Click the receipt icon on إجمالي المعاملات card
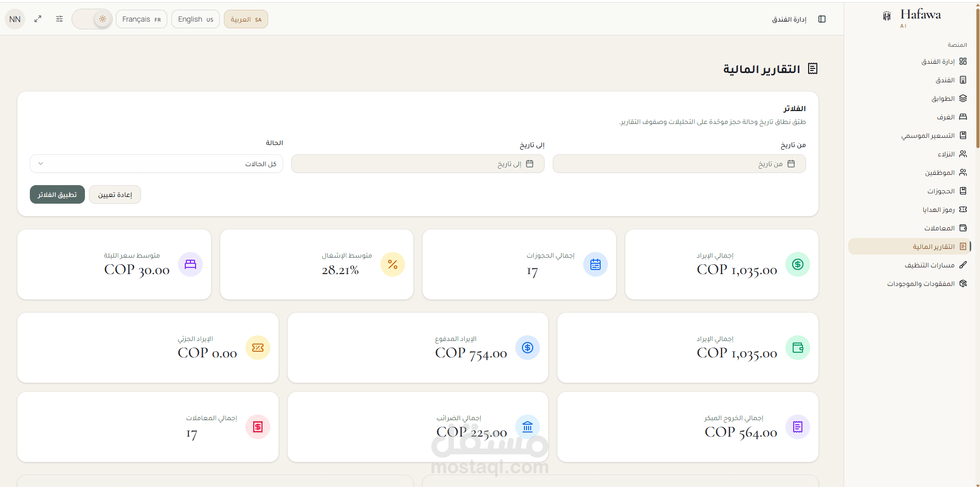The height and width of the screenshot is (487, 980). pyautogui.click(x=258, y=427)
